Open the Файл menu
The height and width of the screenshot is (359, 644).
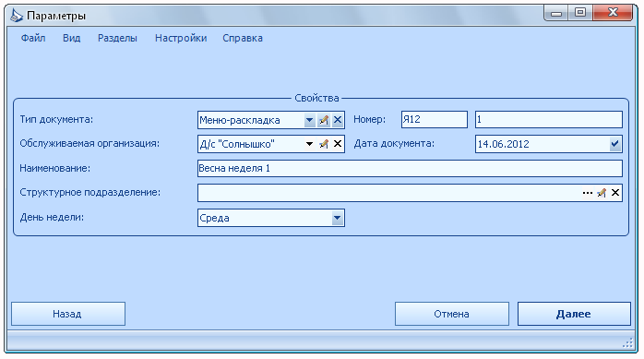point(33,38)
